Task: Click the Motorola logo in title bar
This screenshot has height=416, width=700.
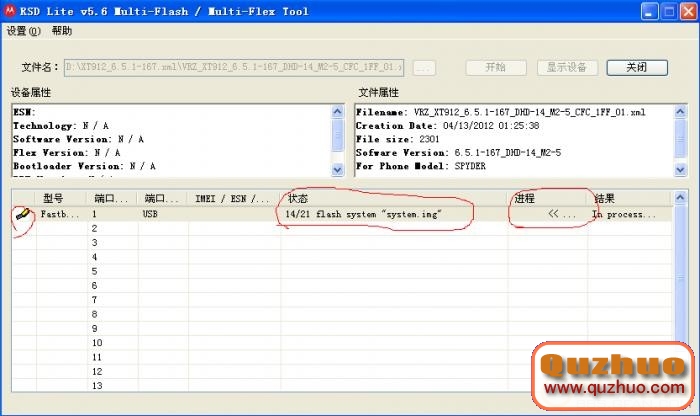Action: click(x=9, y=11)
